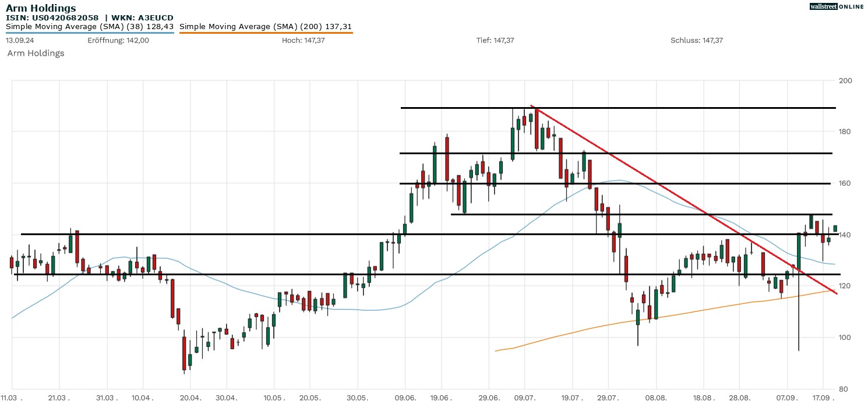
Task: Click the orange SMA 200 legend line
Action: coord(266,33)
